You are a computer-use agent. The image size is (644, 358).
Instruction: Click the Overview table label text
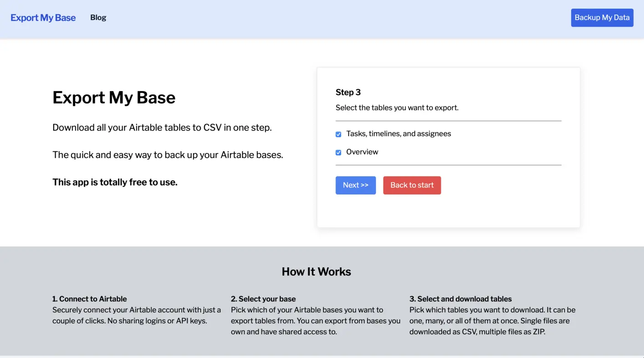pos(362,152)
